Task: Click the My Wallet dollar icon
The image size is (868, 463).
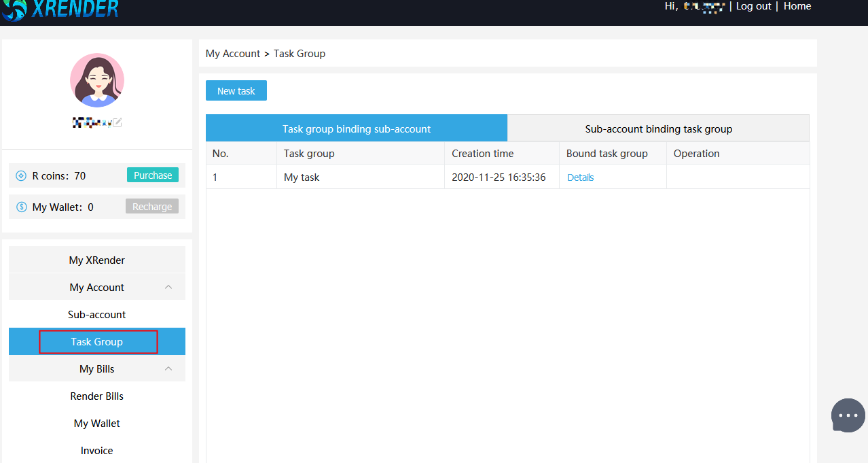Action: 21,207
